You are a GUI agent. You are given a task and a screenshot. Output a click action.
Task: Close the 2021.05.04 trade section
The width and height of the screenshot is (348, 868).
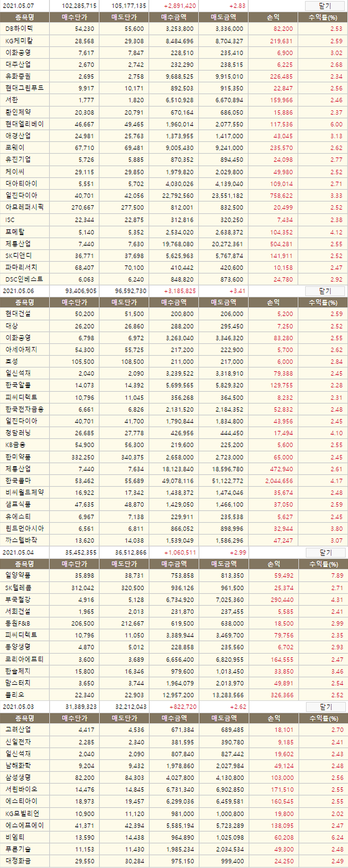coord(325,552)
